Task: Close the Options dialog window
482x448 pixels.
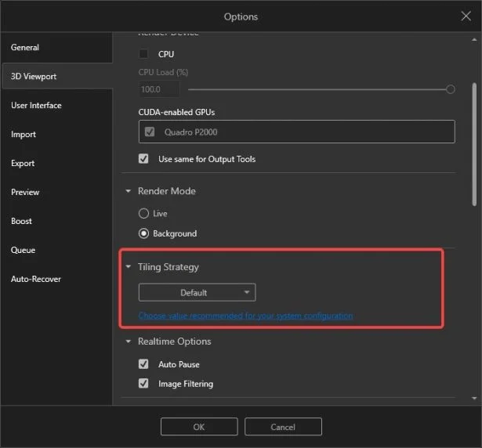Action: pyautogui.click(x=466, y=16)
